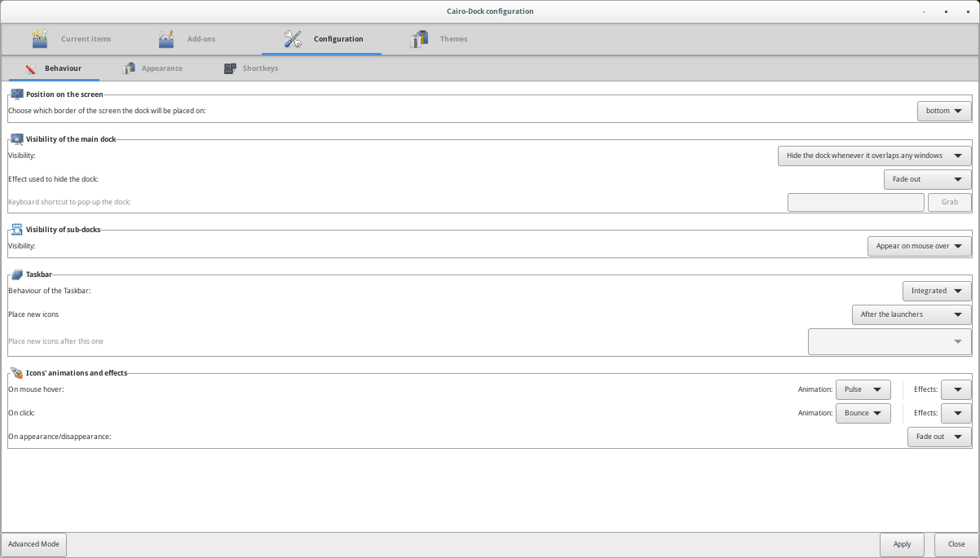
Task: Click the Visibility of the main dock heading
Action: point(71,139)
